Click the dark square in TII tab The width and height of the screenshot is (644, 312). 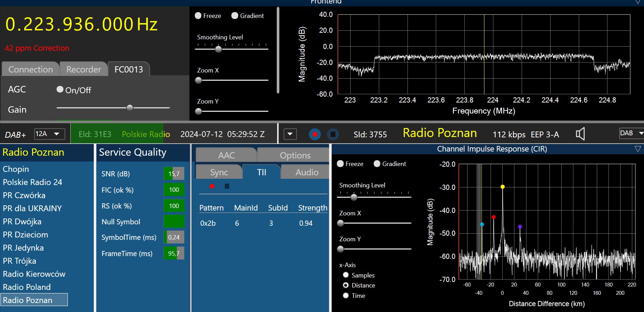point(227,186)
